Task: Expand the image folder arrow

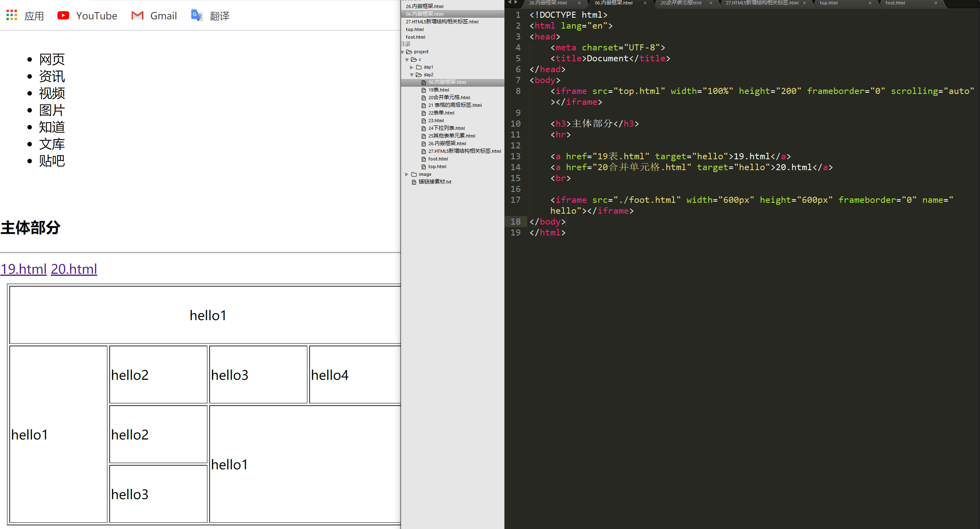Action: click(x=407, y=175)
